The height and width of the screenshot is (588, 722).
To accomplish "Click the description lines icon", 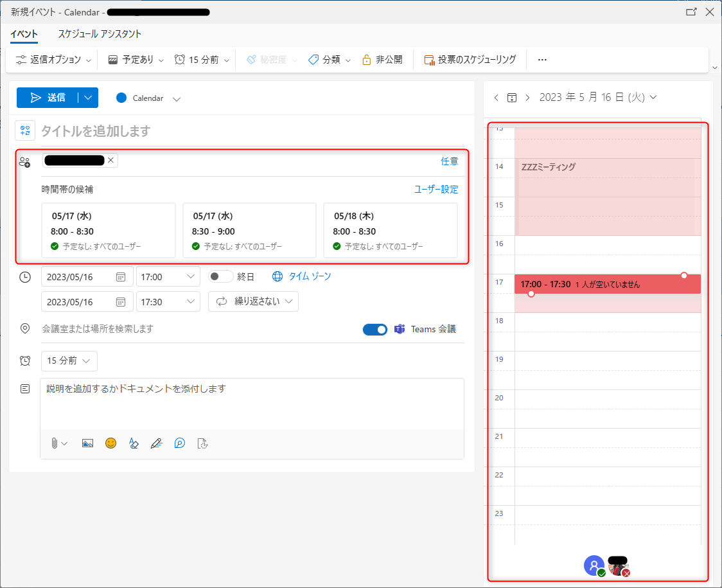I will [25, 389].
